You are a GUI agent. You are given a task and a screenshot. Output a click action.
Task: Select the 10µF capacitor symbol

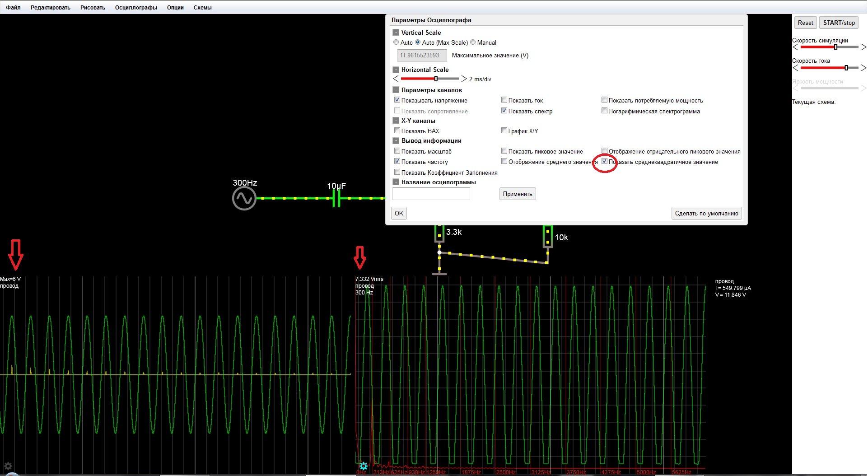click(336, 198)
